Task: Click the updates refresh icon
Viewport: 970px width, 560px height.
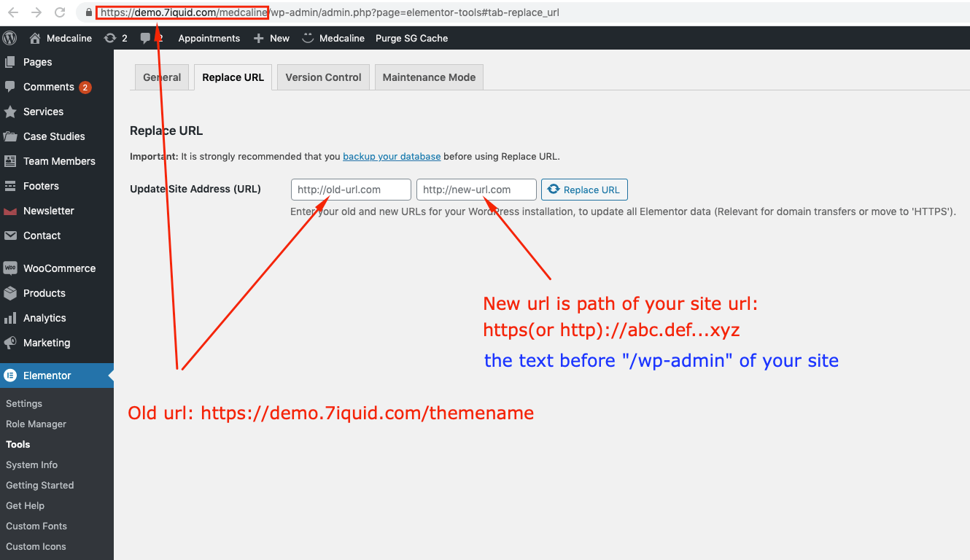Action: pos(110,38)
